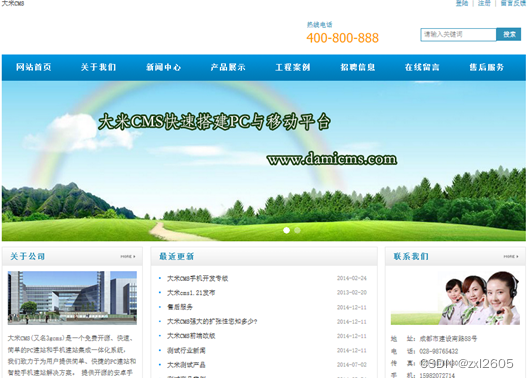Select 产品展示 in the navigation bar

coord(228,67)
